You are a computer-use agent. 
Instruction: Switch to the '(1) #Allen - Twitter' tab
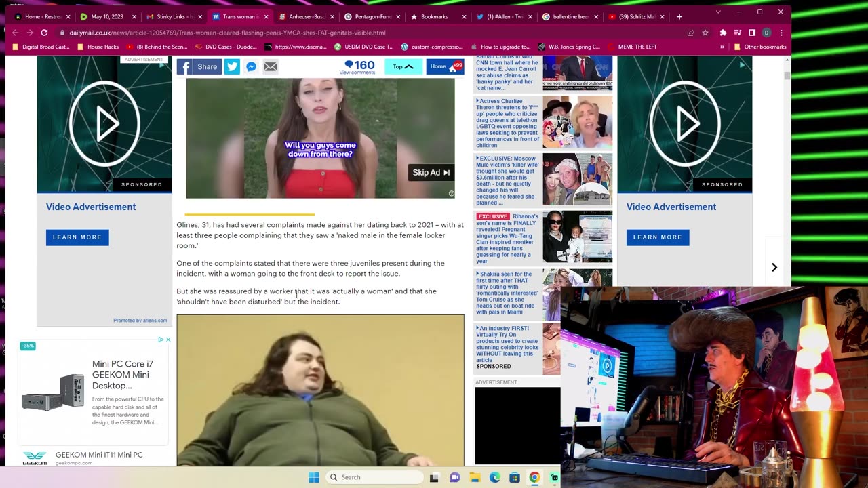click(502, 16)
